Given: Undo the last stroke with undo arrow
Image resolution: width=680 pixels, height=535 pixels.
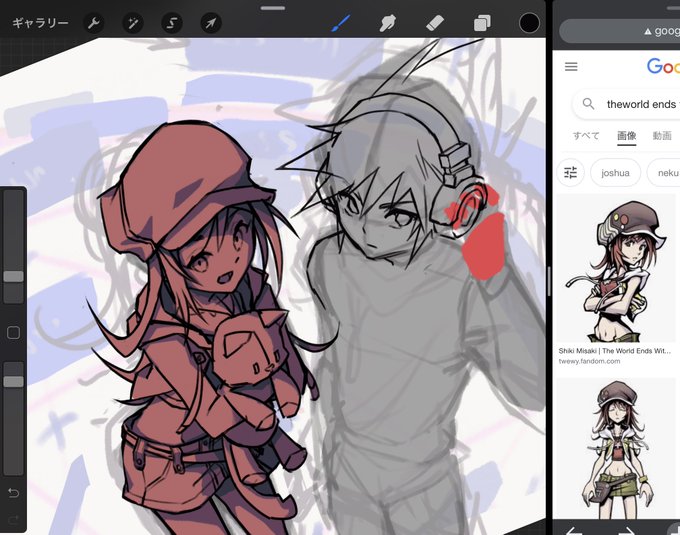Looking at the screenshot, I should [13, 493].
